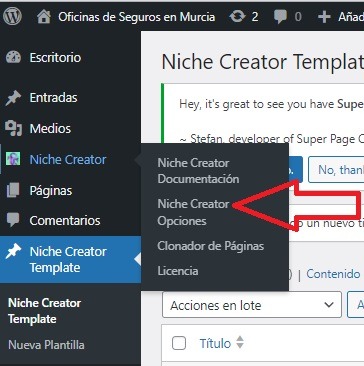This screenshot has height=366, width=364.
Task: Click the updates count 2 in top bar
Action: tap(255, 17)
